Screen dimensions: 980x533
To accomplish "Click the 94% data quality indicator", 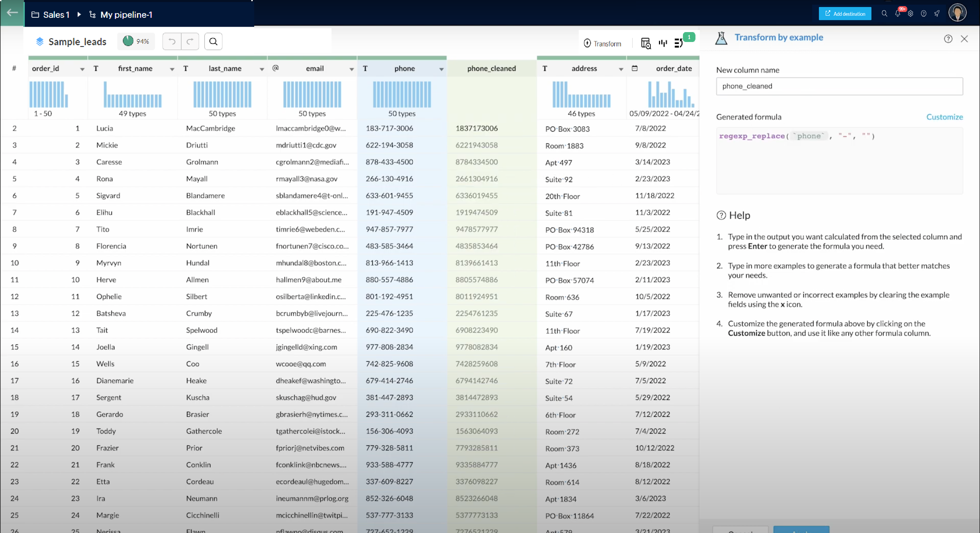I will 136,41.
